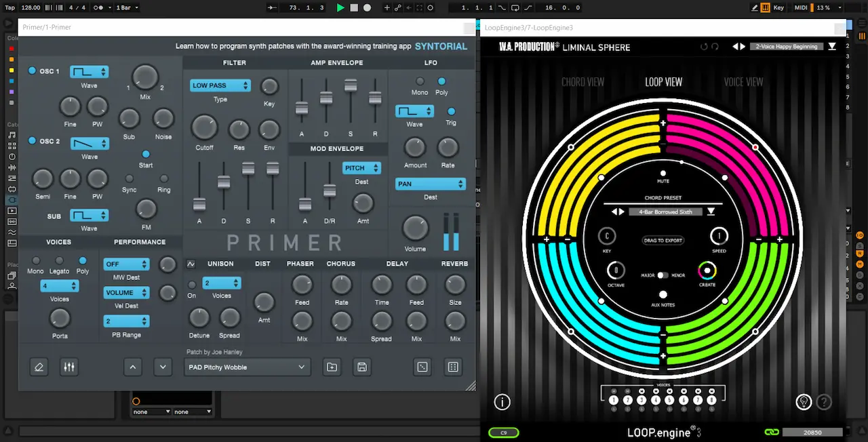Toggle the Unison On LED
Screen dimensions: 868x442
click(192, 285)
